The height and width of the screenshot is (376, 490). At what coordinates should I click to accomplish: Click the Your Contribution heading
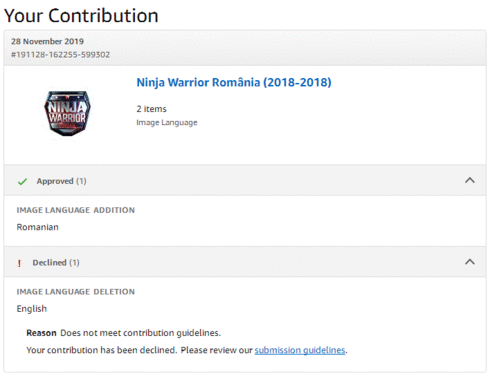[x=81, y=16]
